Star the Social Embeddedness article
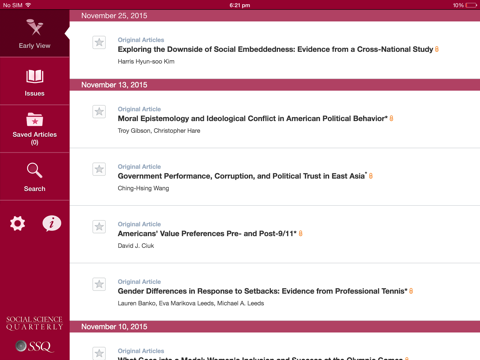The image size is (480, 360). [x=99, y=42]
